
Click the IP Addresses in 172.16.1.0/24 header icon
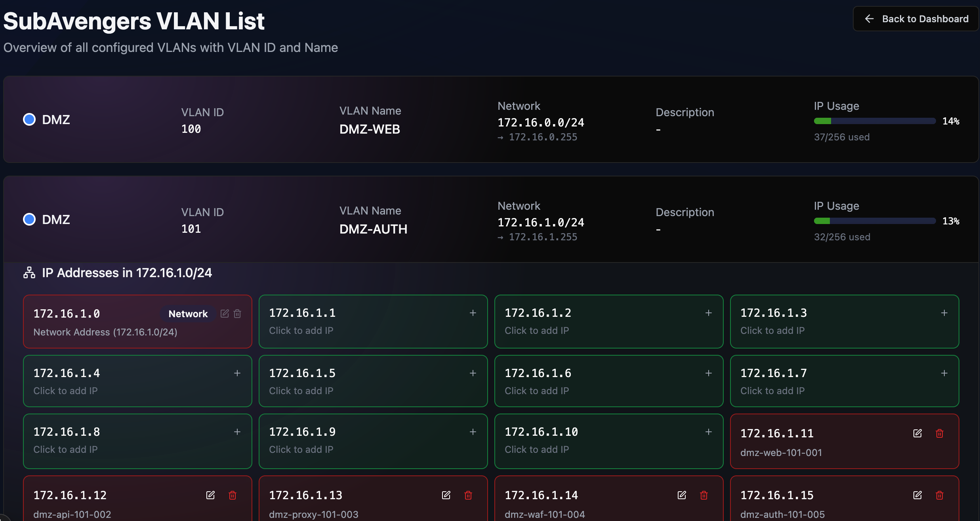(29, 273)
